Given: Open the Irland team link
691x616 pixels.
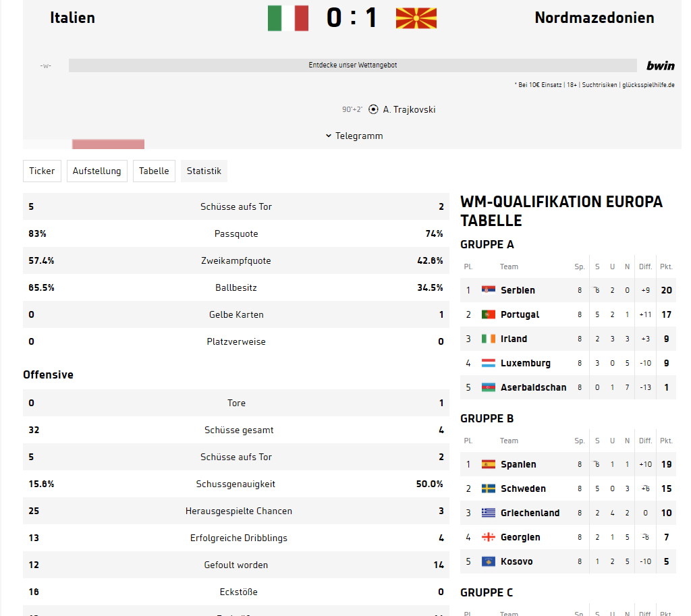Looking at the screenshot, I should pos(514,339).
